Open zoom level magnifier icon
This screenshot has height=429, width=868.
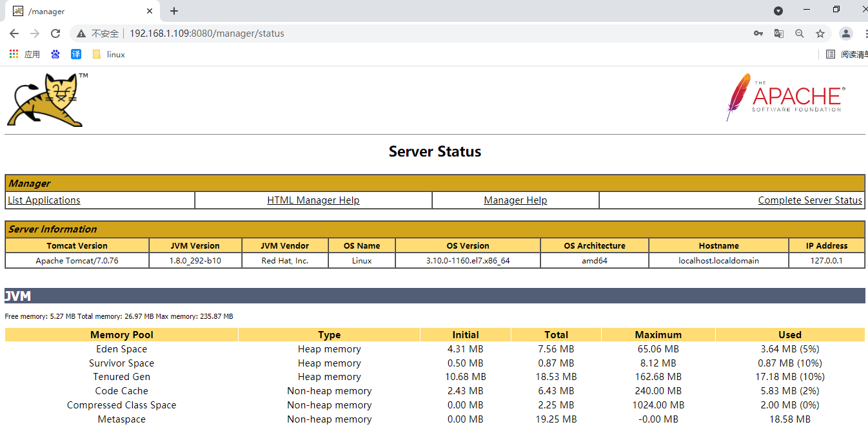800,33
